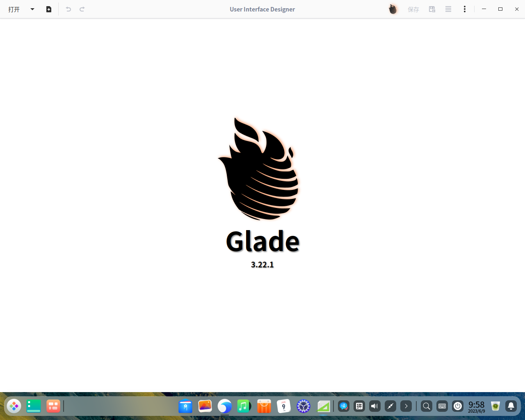Click the 保存 (Save) button
This screenshot has height=420, width=525.
413,9
